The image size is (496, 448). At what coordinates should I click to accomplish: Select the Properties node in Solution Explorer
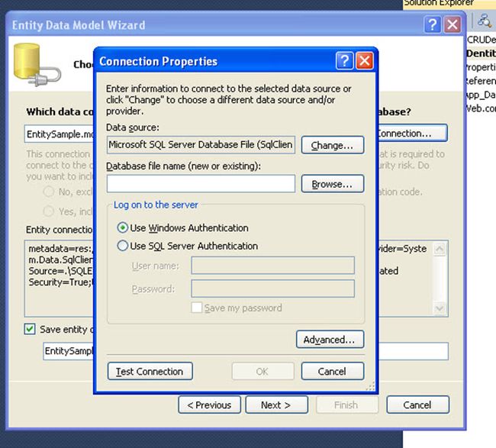pos(481,67)
